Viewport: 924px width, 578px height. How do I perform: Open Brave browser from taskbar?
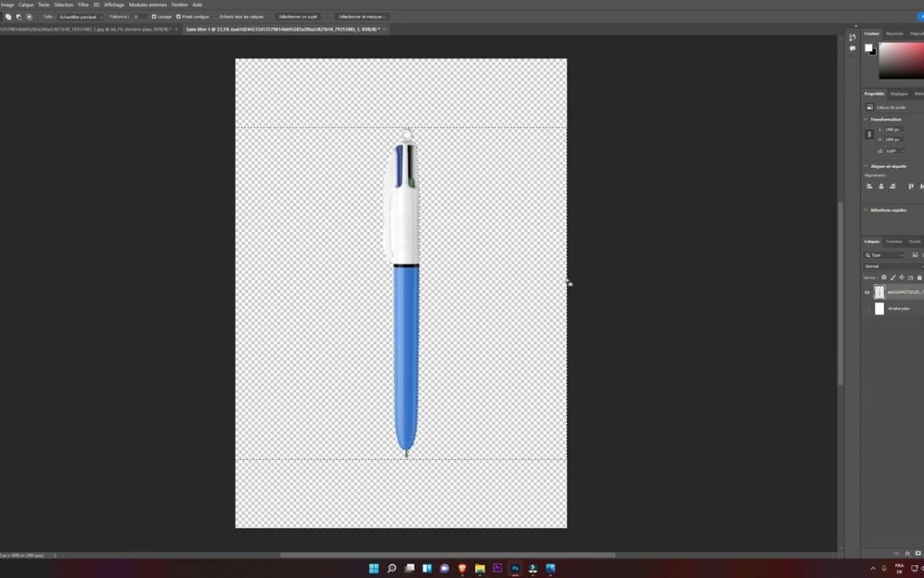(462, 569)
